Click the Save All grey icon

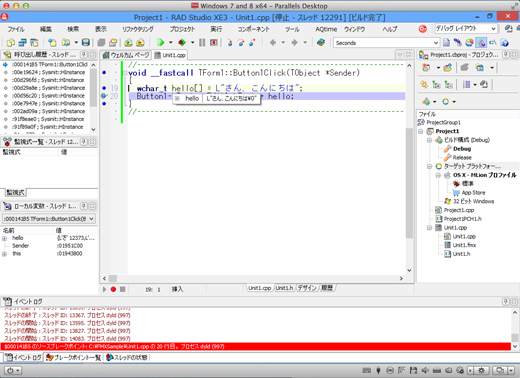[x=101, y=42]
